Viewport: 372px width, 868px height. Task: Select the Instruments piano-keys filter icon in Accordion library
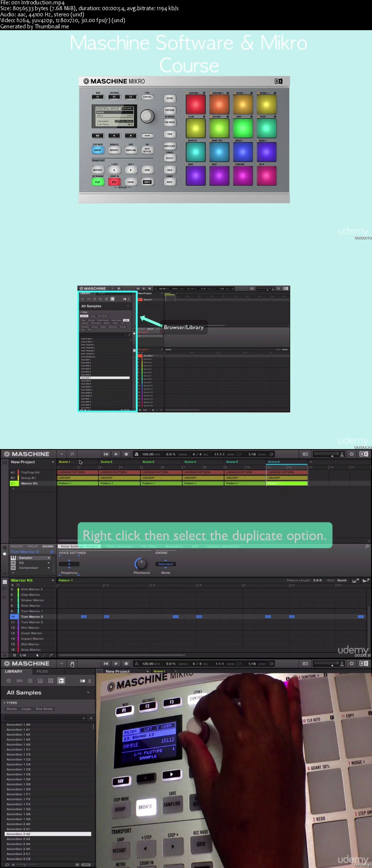point(40,681)
